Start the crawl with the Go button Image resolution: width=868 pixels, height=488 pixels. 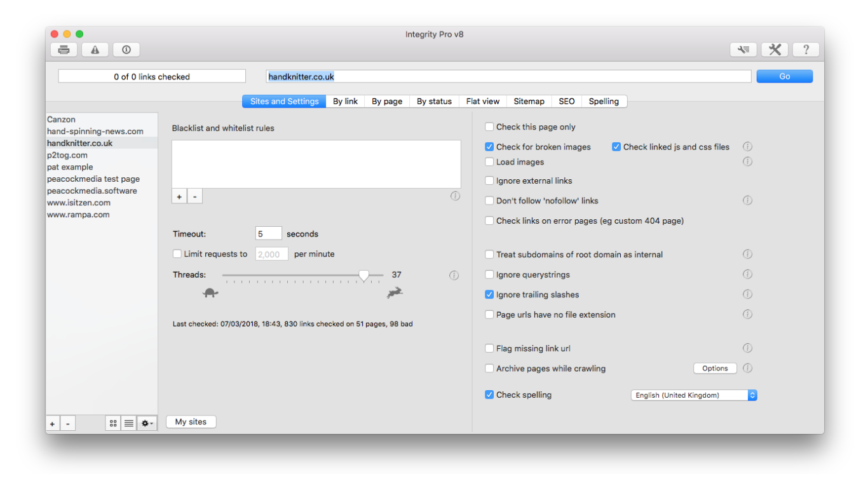point(785,76)
